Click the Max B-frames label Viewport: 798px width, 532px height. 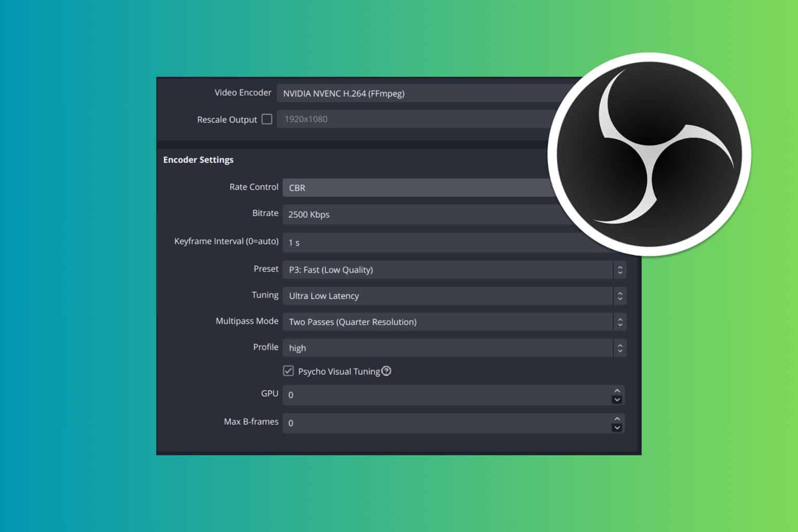pos(251,421)
